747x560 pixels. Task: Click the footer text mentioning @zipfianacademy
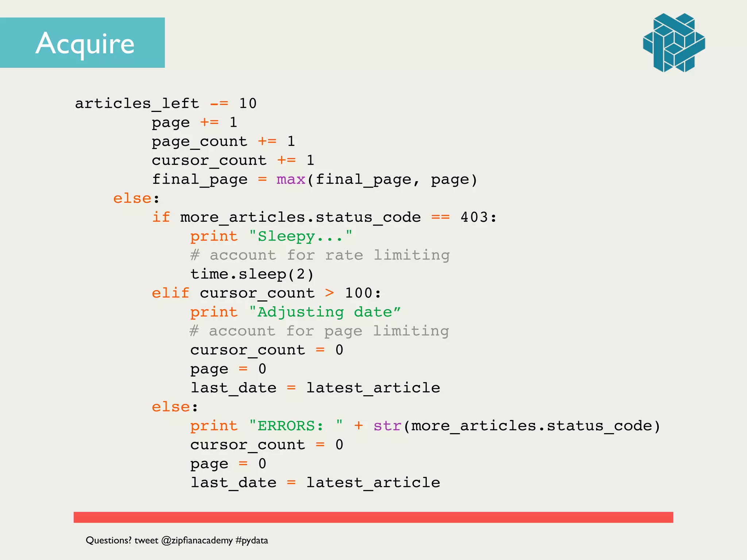[177, 540]
